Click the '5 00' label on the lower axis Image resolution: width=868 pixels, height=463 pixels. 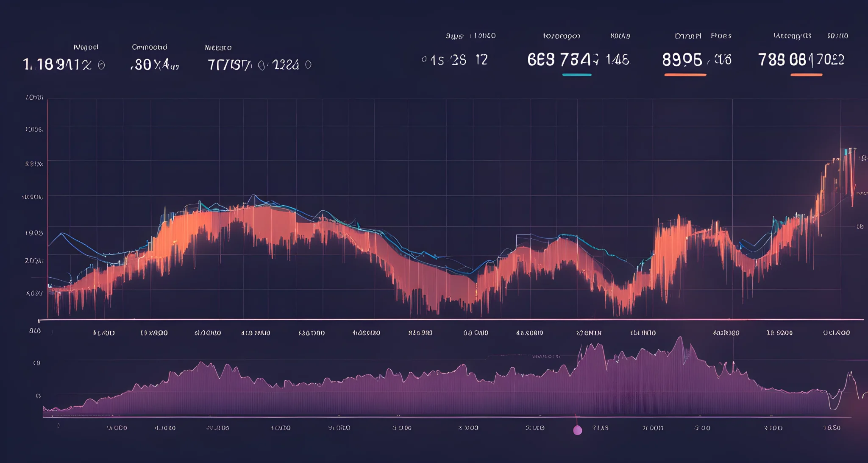(x=702, y=428)
